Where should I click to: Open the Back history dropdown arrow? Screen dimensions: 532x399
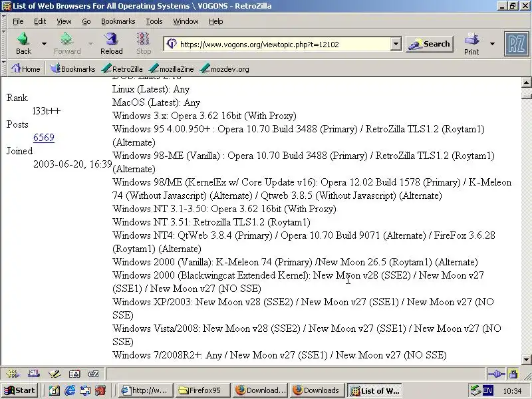tap(44, 44)
